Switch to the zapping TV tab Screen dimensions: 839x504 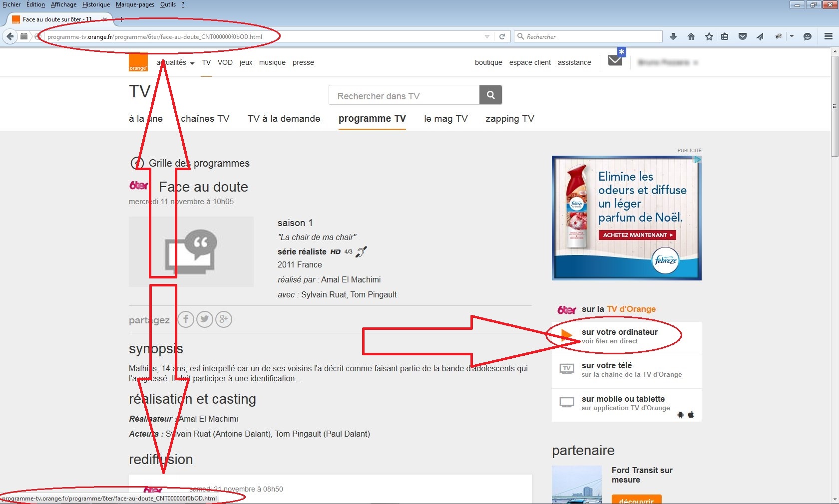coord(509,119)
